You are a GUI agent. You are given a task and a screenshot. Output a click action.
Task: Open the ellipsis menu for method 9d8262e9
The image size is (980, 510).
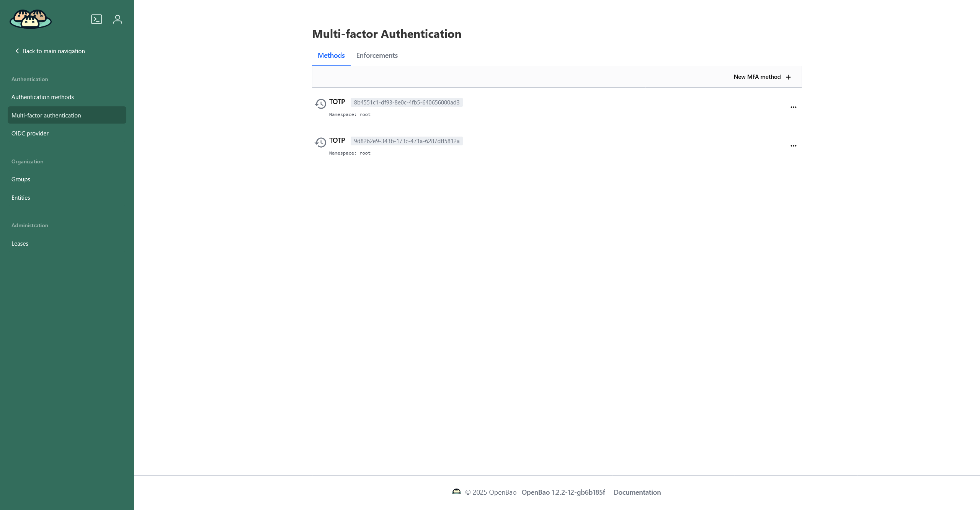793,146
